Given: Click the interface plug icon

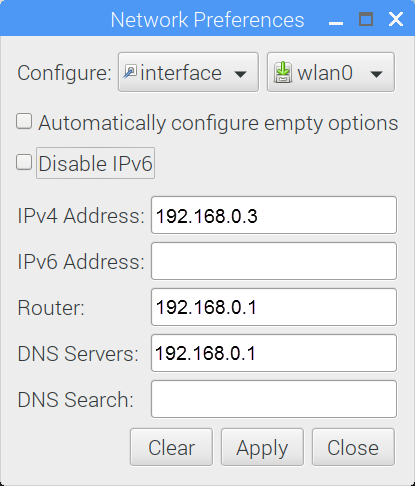Looking at the screenshot, I should [x=130, y=71].
